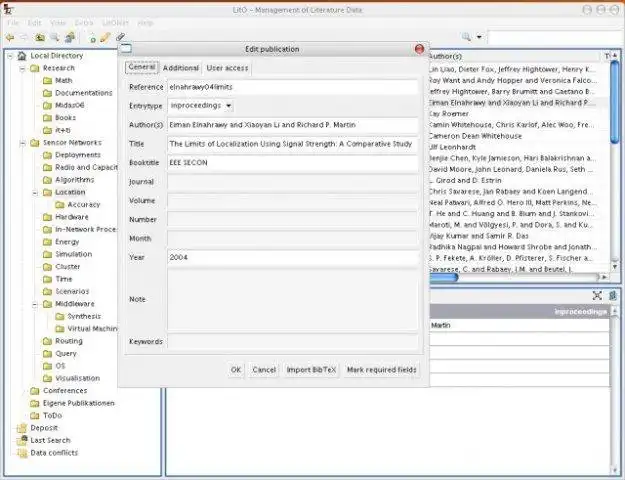Click the Title input field
The image size is (625, 480).
click(x=293, y=144)
